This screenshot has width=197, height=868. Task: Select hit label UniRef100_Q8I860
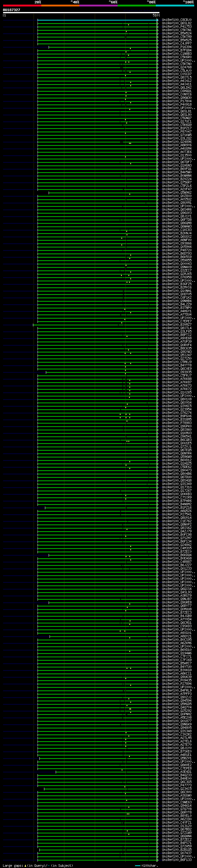[177, 430]
